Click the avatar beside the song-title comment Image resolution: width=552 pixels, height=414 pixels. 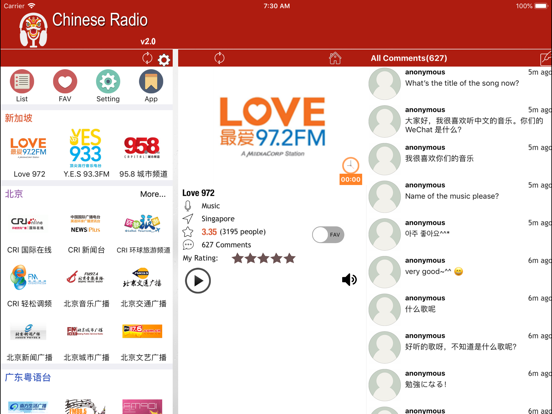tap(384, 84)
